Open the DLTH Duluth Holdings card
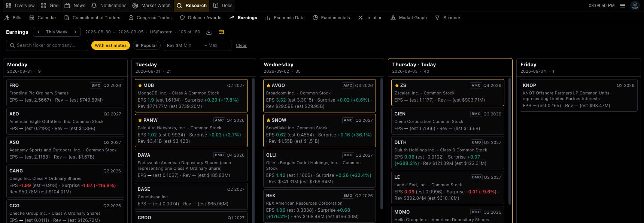Viewport: 644px width, 223px height. pyautogui.click(x=447, y=153)
